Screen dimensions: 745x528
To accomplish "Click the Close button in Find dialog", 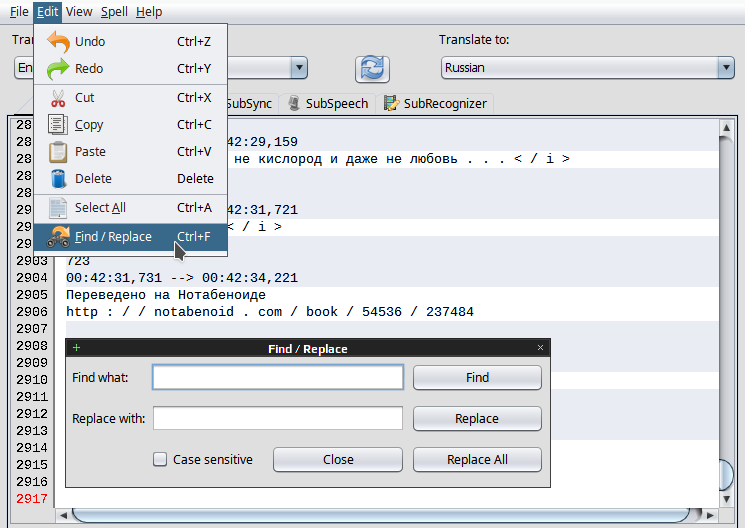I will 338,460.
